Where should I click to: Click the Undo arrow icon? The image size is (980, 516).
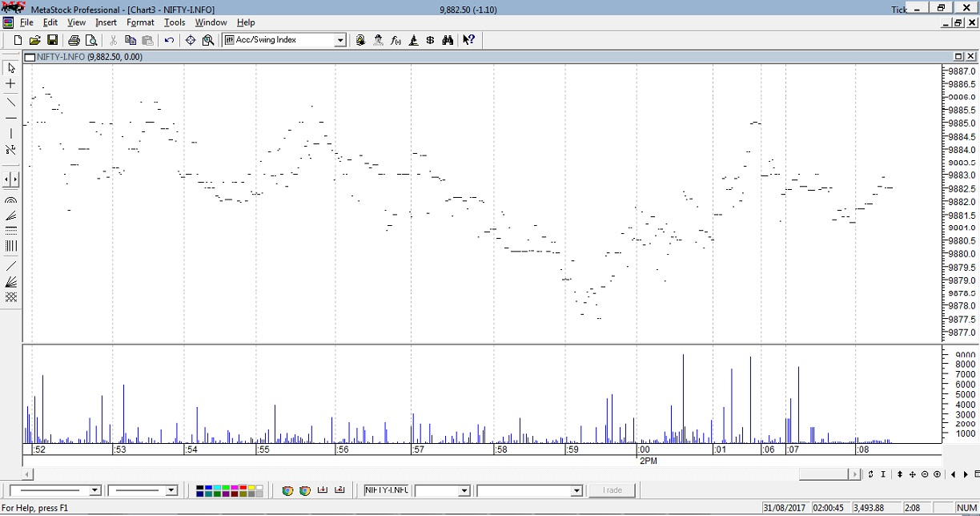click(x=169, y=40)
